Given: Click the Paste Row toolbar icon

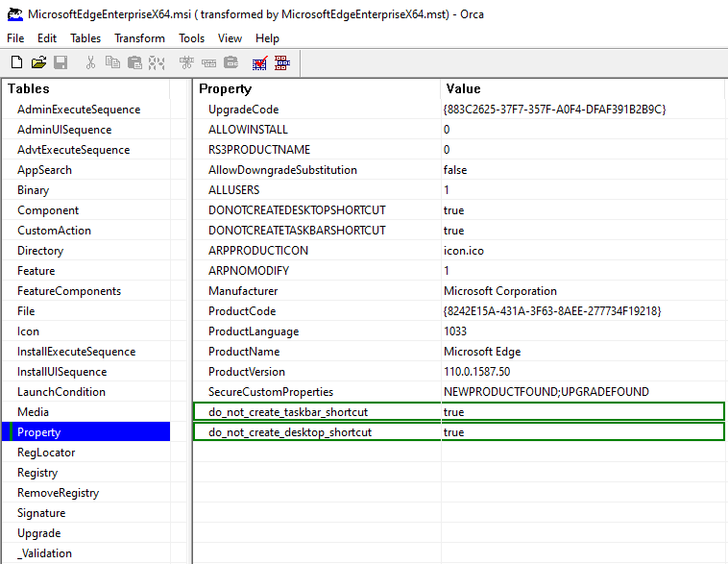Looking at the screenshot, I should tap(231, 62).
